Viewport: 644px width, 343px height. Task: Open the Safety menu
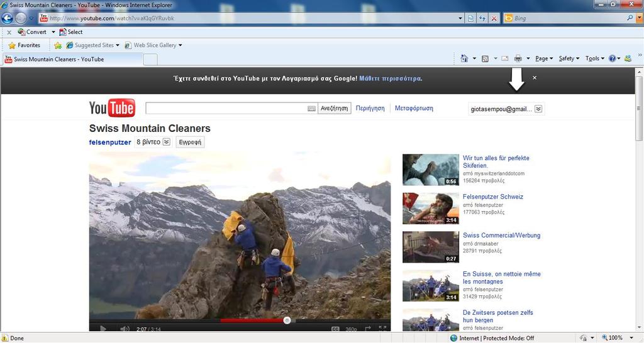tap(569, 58)
